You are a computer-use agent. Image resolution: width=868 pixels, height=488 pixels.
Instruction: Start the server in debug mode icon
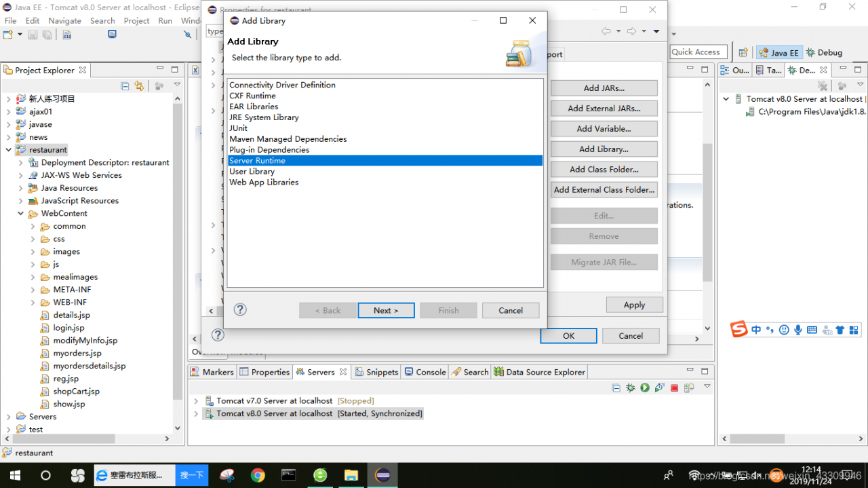[631, 388]
